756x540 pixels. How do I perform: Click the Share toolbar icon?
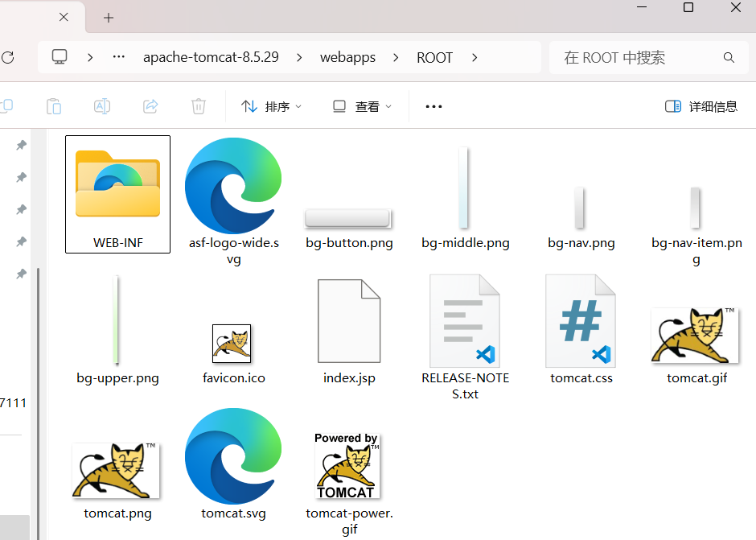(150, 106)
